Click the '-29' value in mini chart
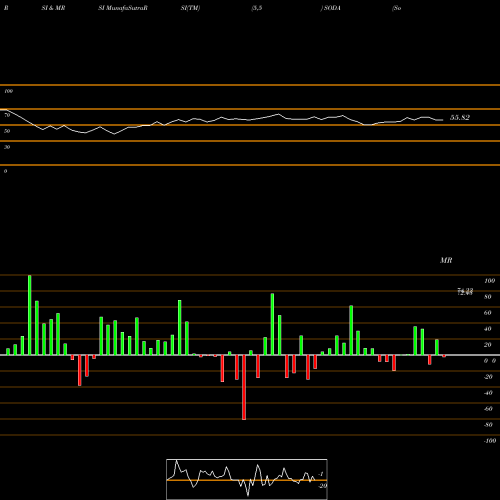The image size is (500, 500). click(322, 486)
